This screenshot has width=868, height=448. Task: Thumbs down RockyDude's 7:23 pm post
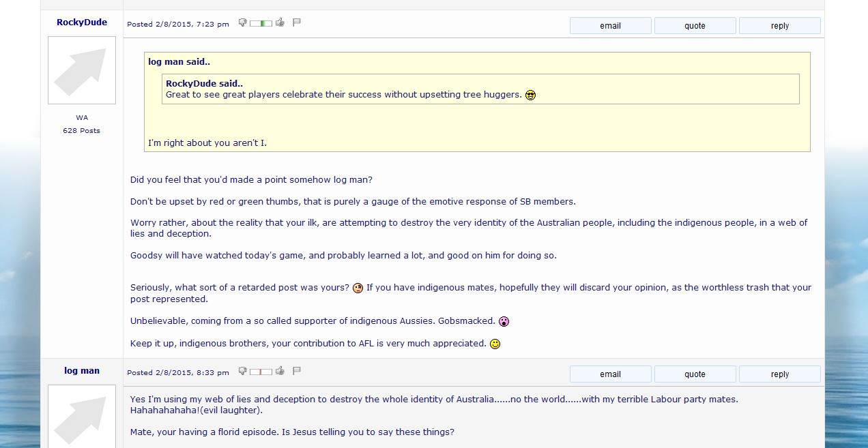tap(242, 23)
